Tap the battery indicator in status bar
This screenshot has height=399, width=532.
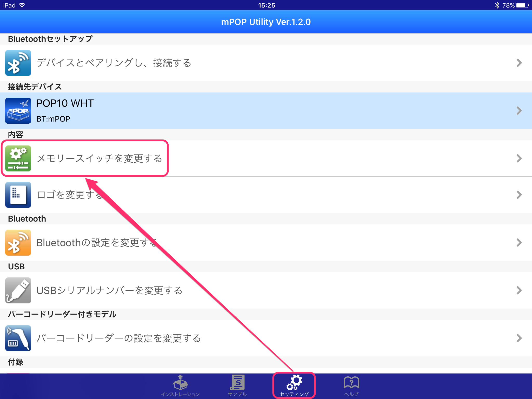pos(522,5)
